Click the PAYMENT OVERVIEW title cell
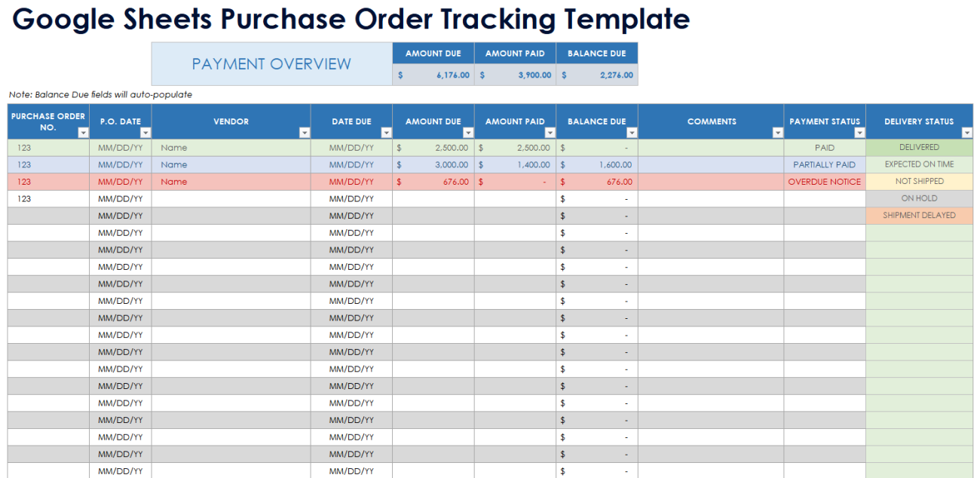The image size is (980, 478). (271, 64)
